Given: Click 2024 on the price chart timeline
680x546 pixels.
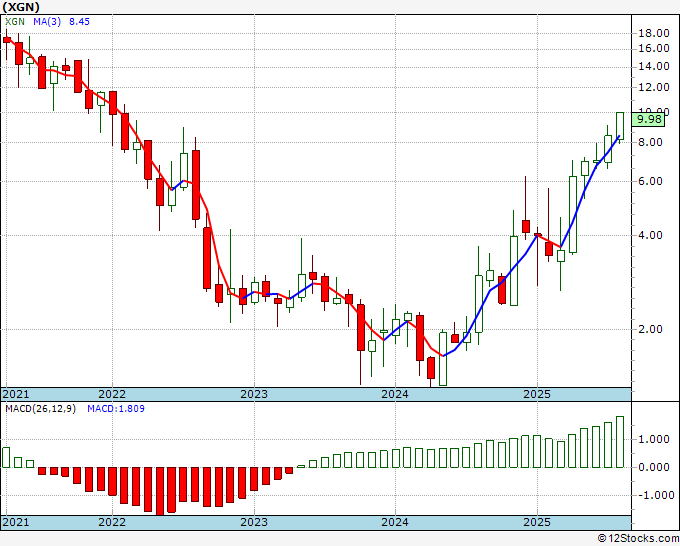Looking at the screenshot, I should click(x=395, y=394).
